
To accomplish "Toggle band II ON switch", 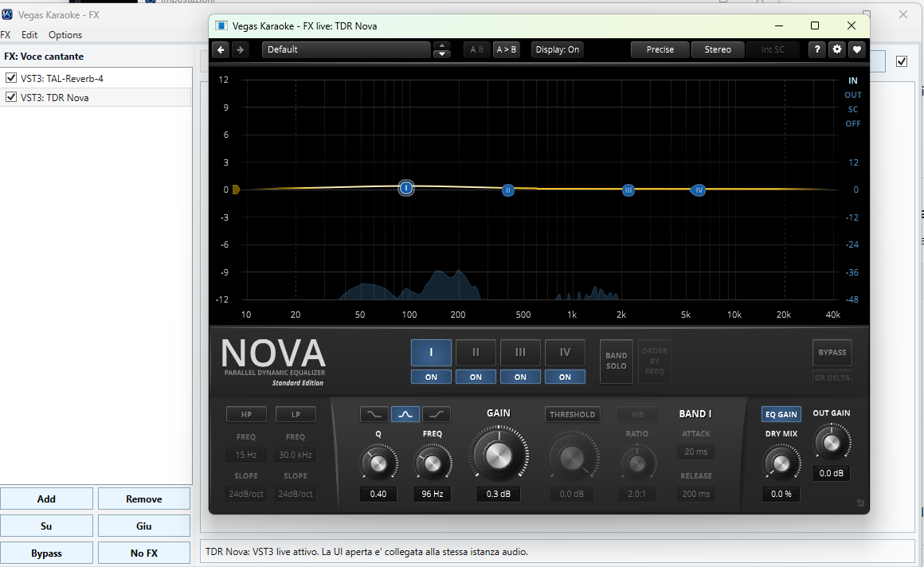I will [x=476, y=377].
